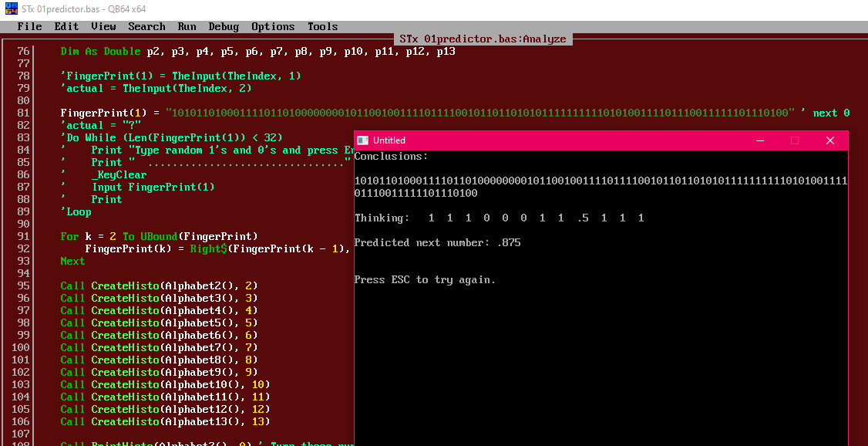This screenshot has width=868, height=446.
Task: Open the Tools menu
Action: pyautogui.click(x=323, y=26)
